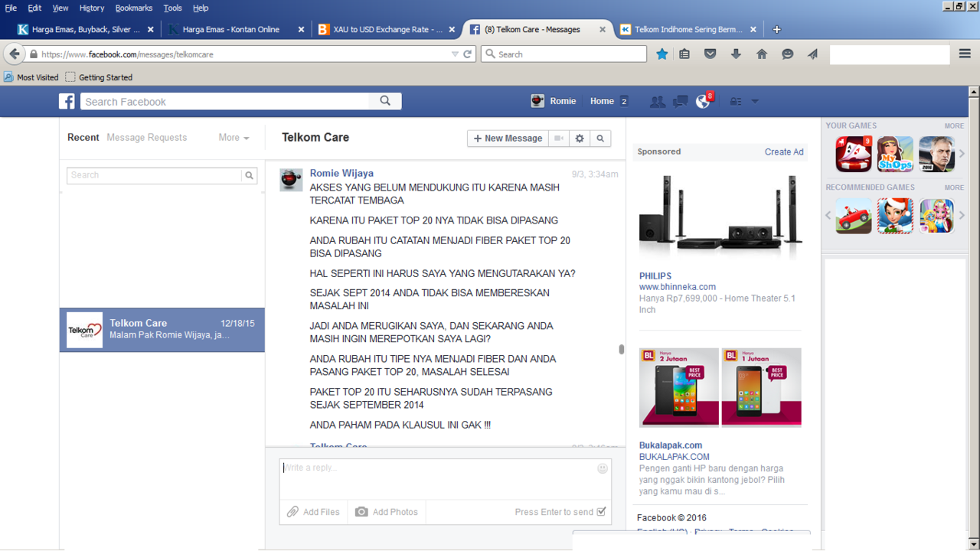Open the 2016 football manager game icon
The width and height of the screenshot is (980, 551).
pos(936,154)
